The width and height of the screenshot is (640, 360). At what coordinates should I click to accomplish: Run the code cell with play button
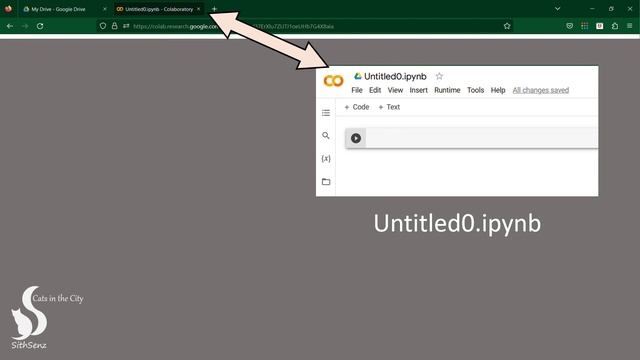356,138
